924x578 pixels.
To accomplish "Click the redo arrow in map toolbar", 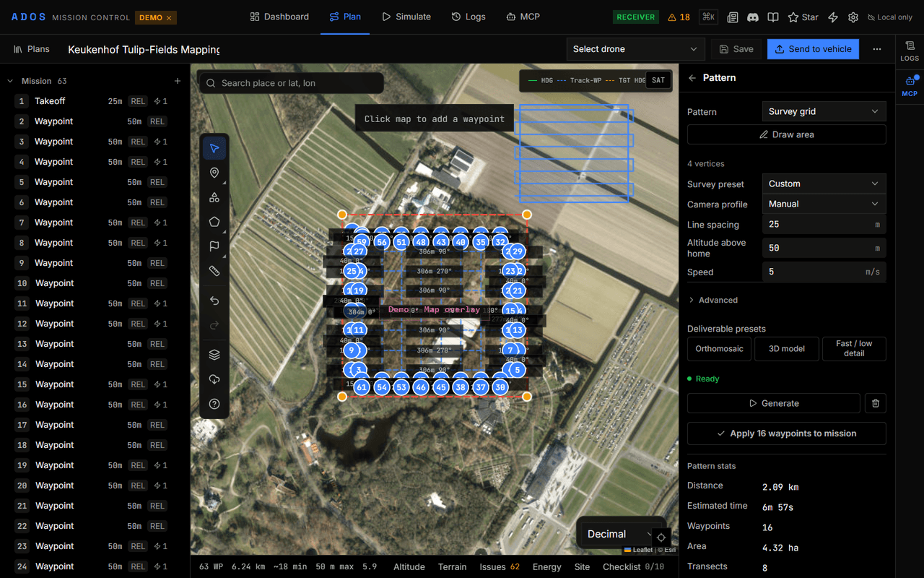I will (214, 325).
